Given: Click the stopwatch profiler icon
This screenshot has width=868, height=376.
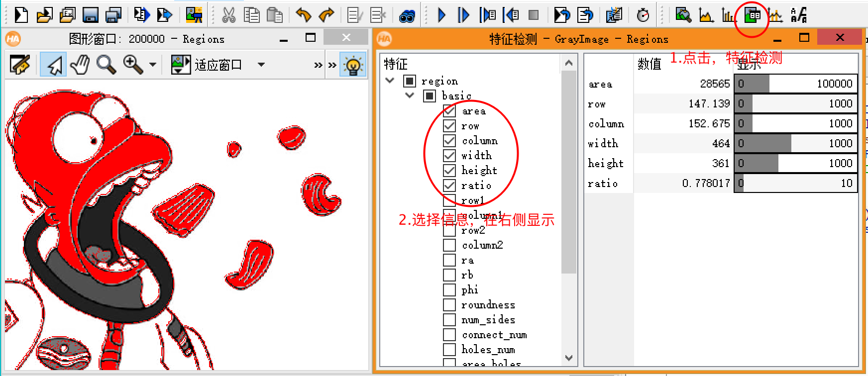Looking at the screenshot, I should pyautogui.click(x=643, y=15).
